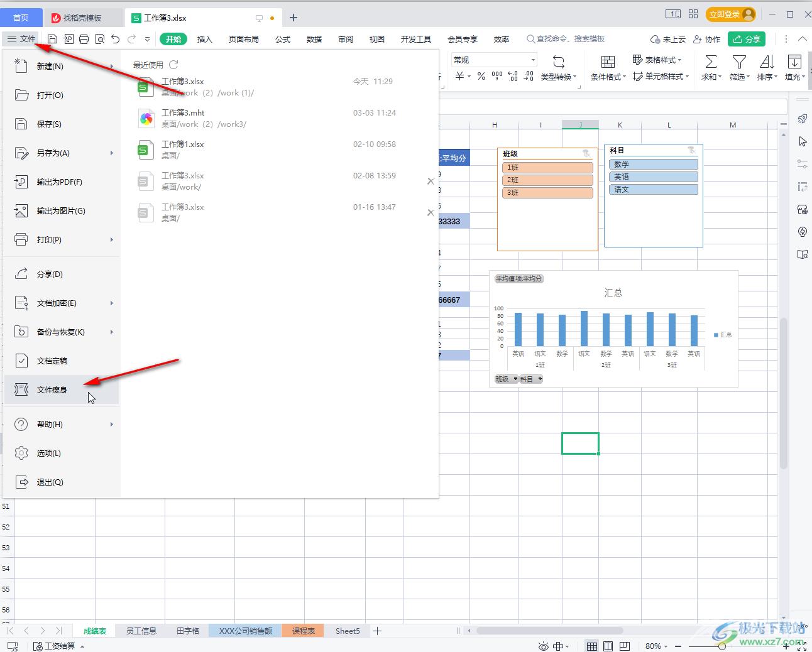Toggle the 英语 slicer item

tap(654, 177)
